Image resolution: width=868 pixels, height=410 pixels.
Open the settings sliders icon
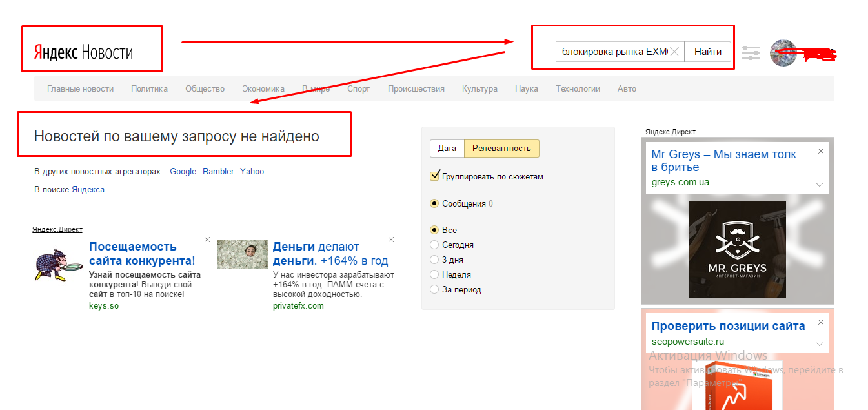coord(751,53)
